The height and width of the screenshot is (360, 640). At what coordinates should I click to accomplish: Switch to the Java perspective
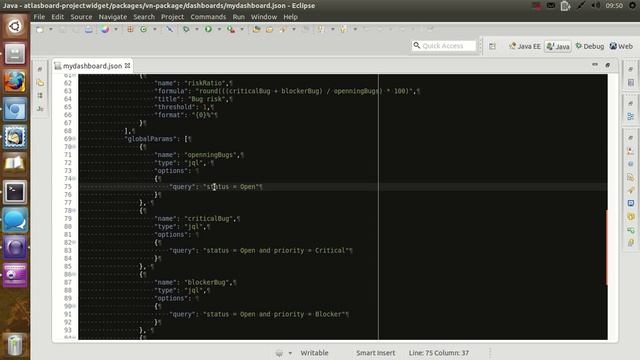click(x=558, y=46)
